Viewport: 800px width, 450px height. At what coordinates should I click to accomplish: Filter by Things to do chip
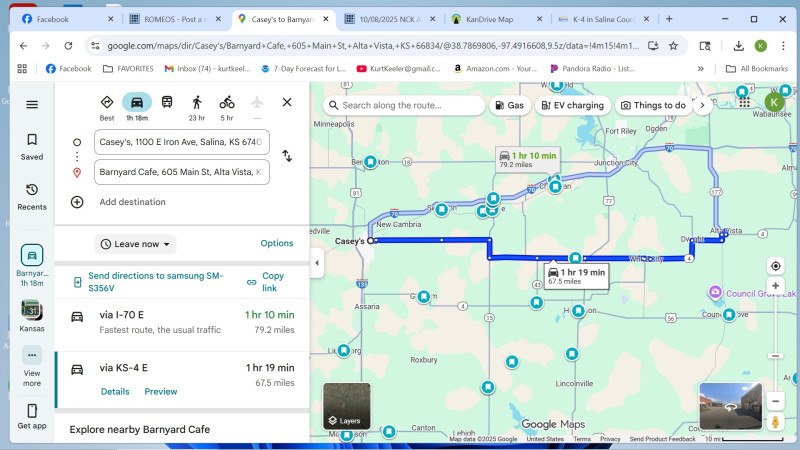click(654, 106)
